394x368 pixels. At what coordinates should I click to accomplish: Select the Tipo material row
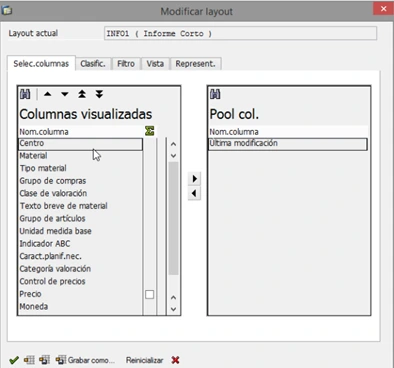80,168
